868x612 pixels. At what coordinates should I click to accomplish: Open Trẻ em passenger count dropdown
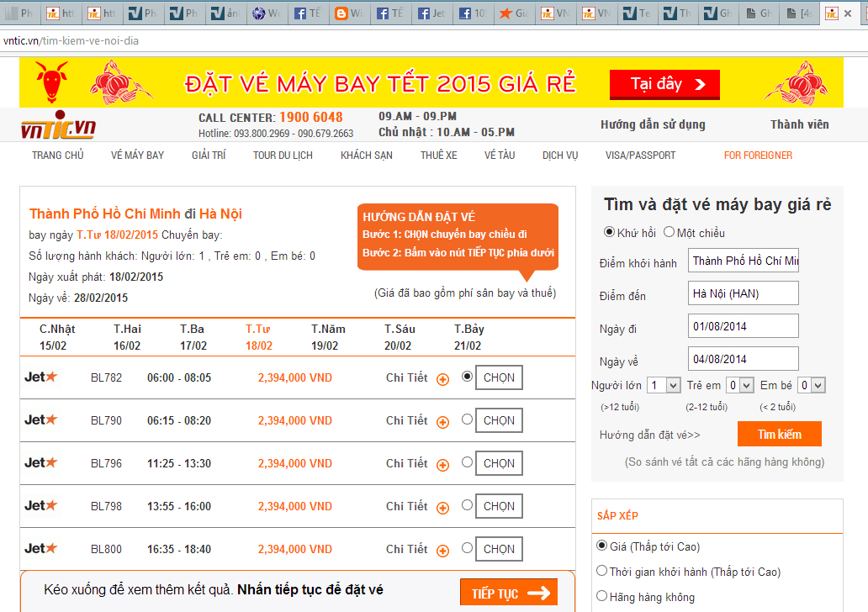pos(740,385)
